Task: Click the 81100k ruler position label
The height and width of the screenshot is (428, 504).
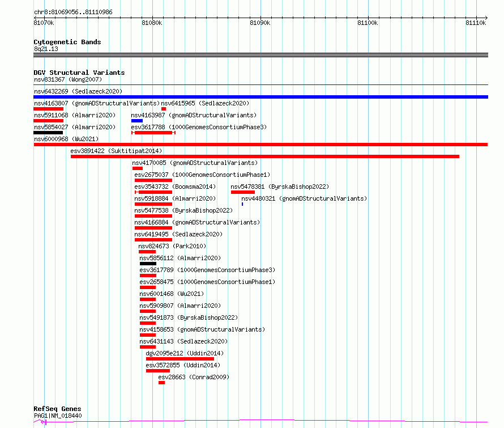Action: 368,23
